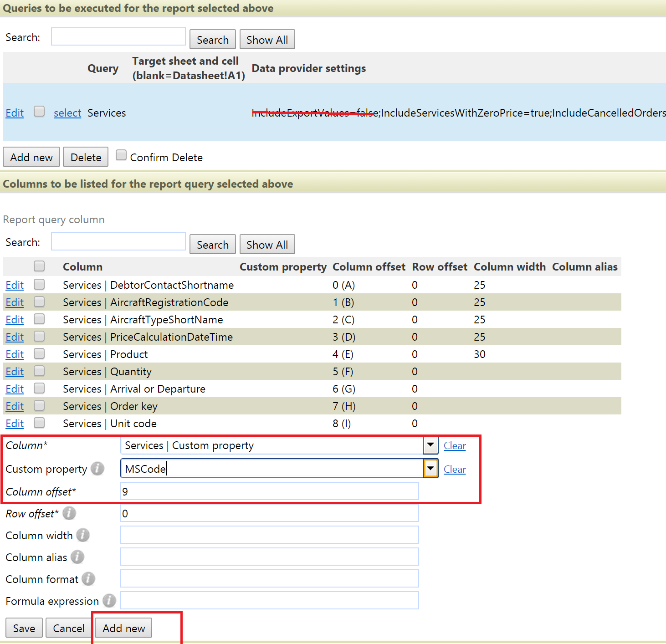Check the DebtorContactShortname row checkbox
Image resolution: width=666 pixels, height=644 pixels.
[39, 284]
